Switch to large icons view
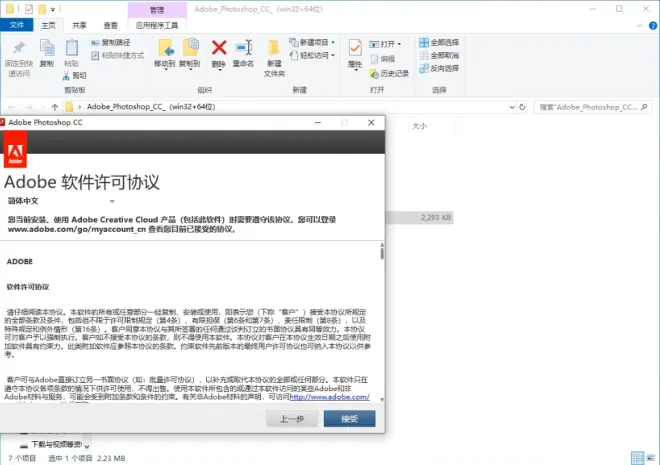This screenshot has width=660, height=465. pos(651,457)
